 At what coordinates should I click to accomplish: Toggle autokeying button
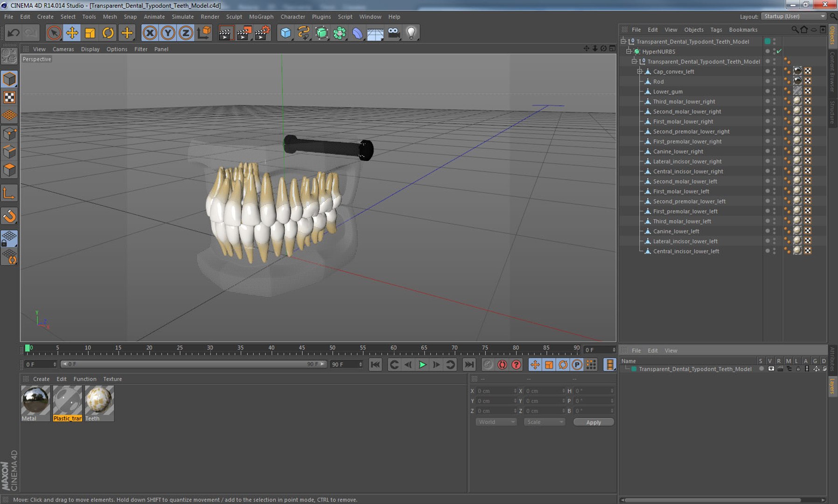(x=502, y=364)
